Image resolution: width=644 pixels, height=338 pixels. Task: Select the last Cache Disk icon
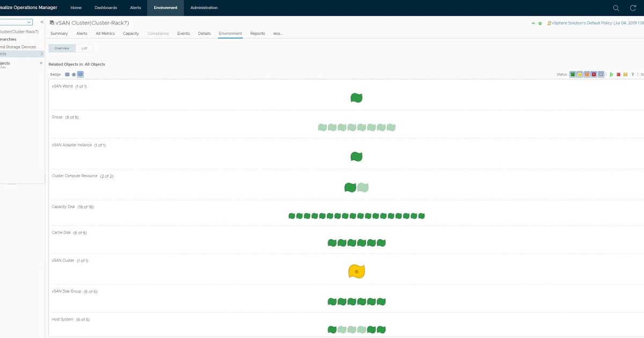pos(381,243)
